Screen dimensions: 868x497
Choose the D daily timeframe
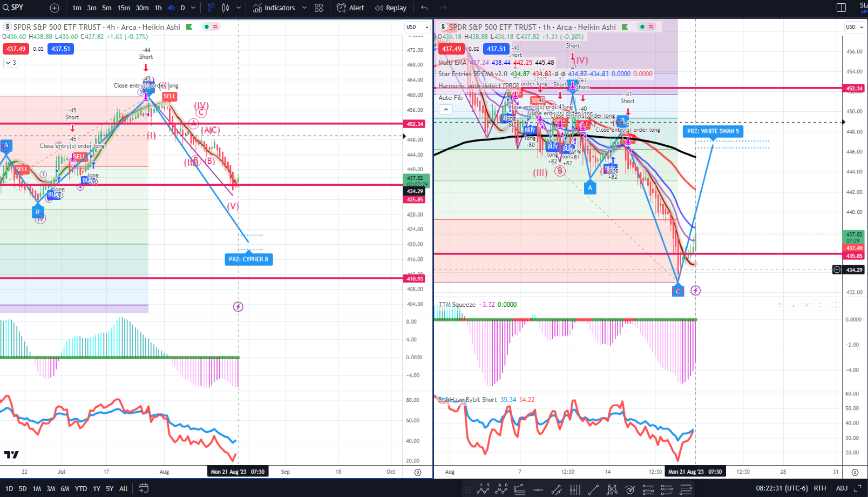182,8
